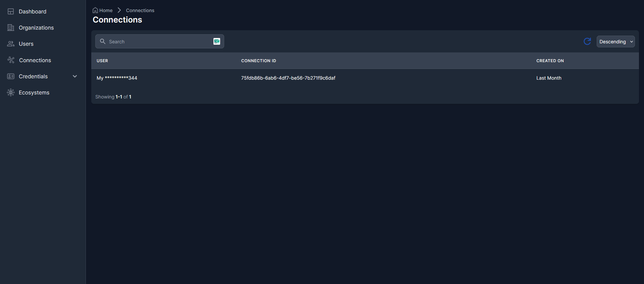Image resolution: width=644 pixels, height=284 pixels.
Task: Select the user cell My **********344
Action: pyautogui.click(x=117, y=78)
